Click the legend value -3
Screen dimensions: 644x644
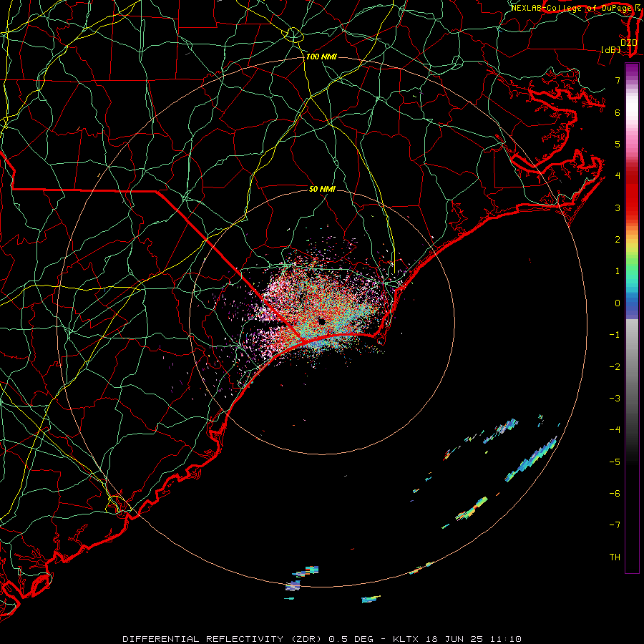click(615, 399)
